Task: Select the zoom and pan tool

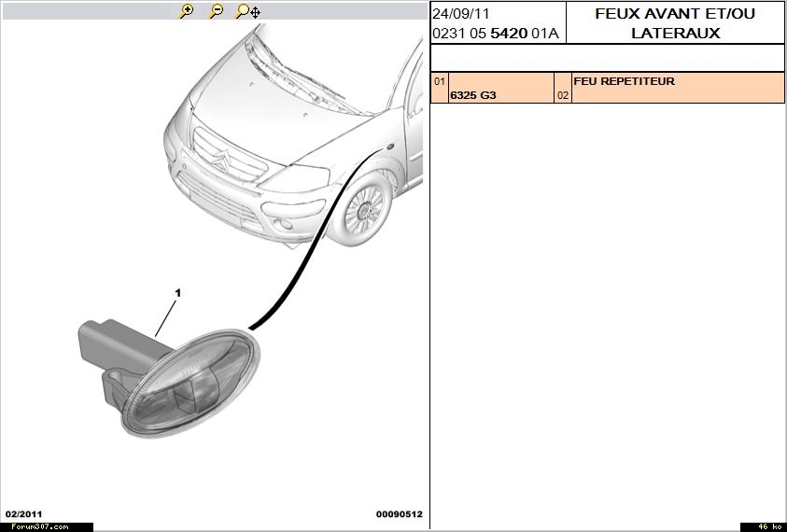Action: click(247, 11)
